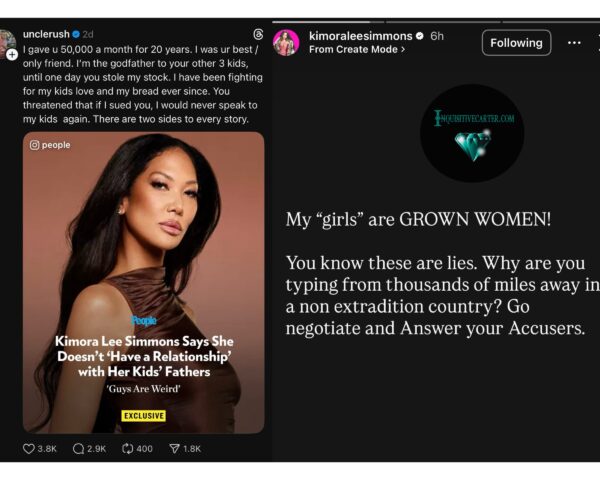
Task: Open kimoraleesimmons profile picture
Action: pos(286,42)
